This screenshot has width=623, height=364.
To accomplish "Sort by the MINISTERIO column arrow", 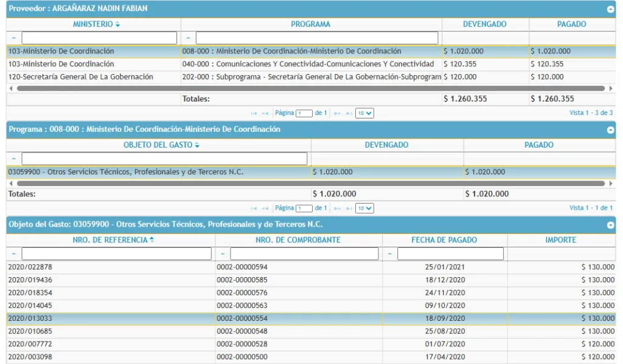I will (117, 24).
